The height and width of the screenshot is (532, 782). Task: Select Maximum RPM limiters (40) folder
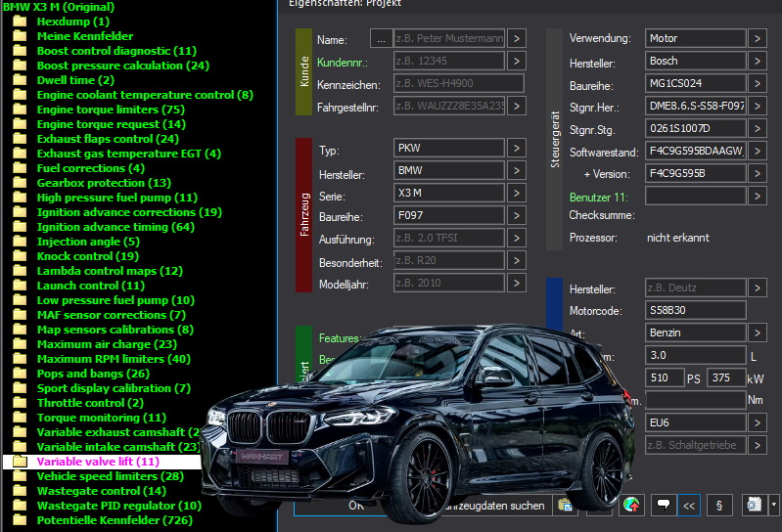[114, 359]
